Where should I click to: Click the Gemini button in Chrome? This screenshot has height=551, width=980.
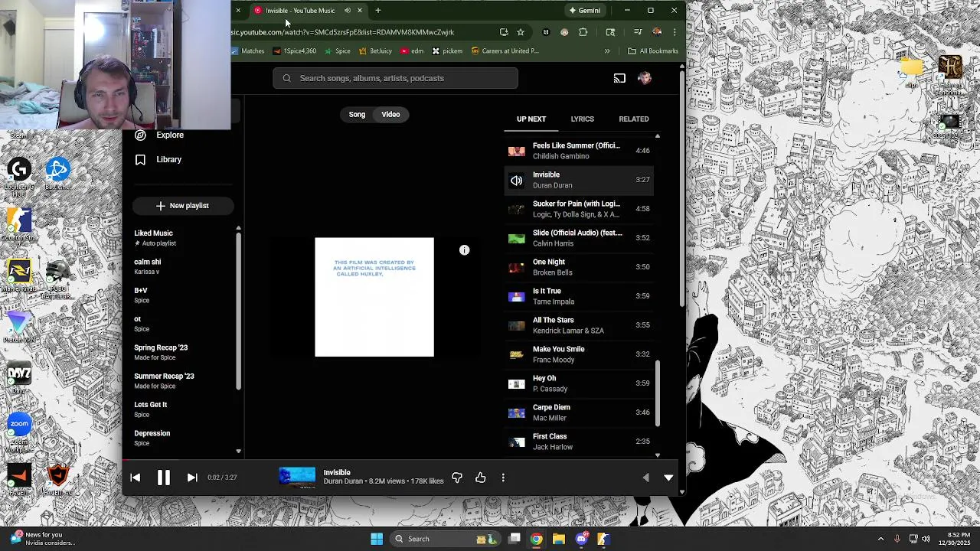pos(585,11)
